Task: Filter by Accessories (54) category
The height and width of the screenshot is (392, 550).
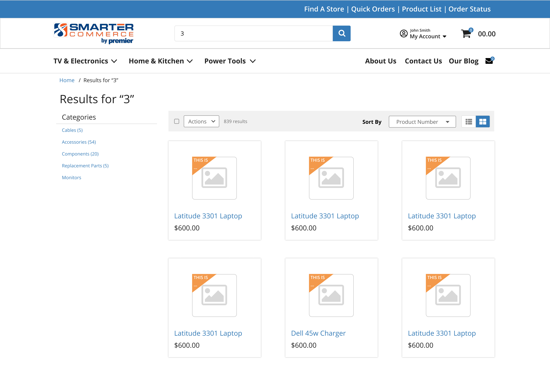Action: (x=79, y=142)
